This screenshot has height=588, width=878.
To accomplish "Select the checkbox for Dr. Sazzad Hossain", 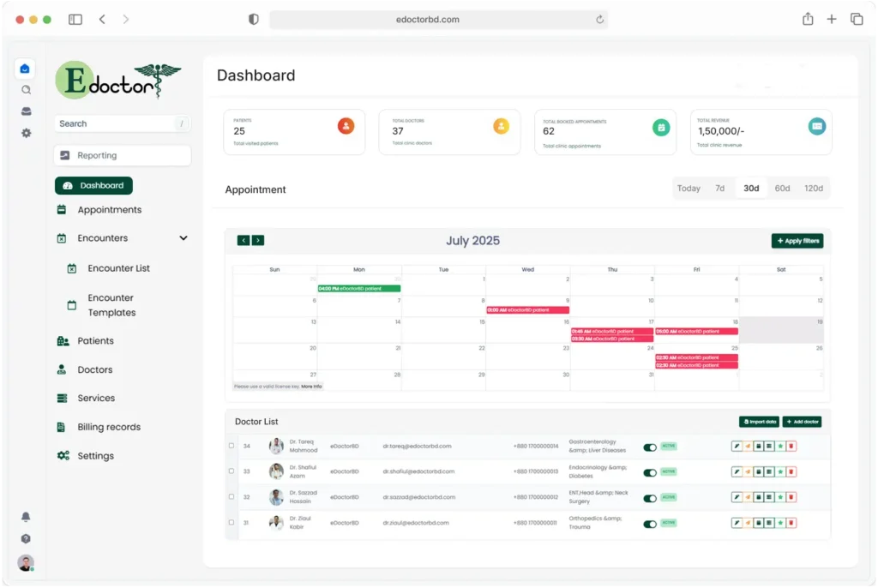I will point(232,497).
